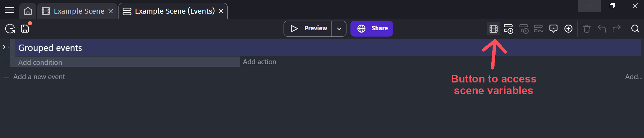Screen dimensions: 644x138
Task: Close the Example Scene (Events) tab
Action: tap(221, 11)
